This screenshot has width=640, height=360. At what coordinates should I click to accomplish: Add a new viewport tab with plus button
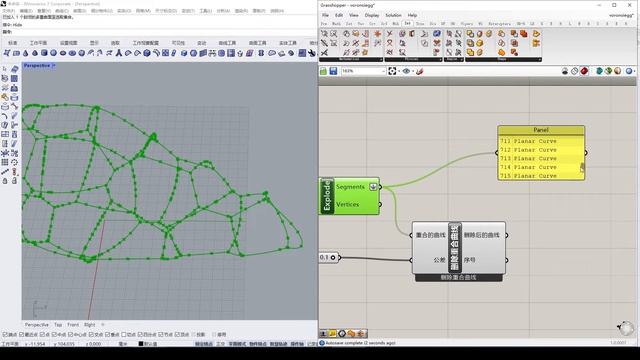click(103, 325)
